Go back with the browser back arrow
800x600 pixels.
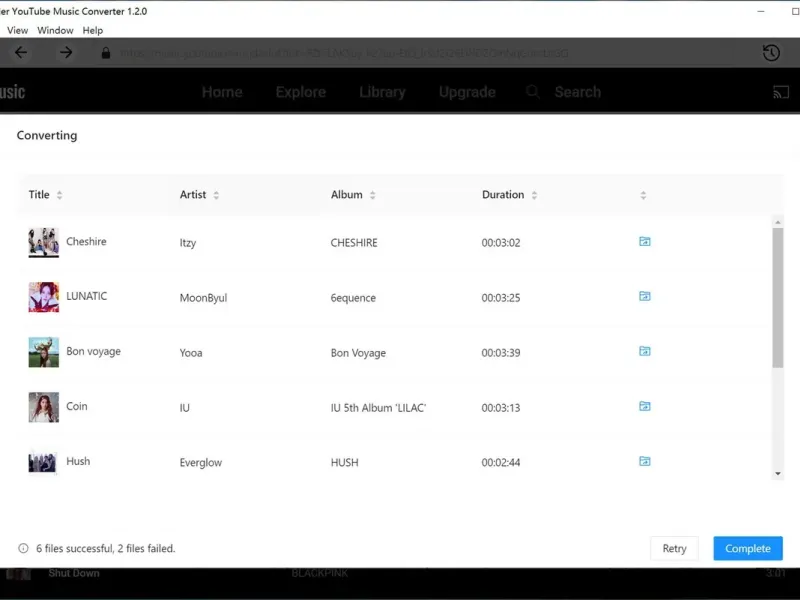tap(21, 53)
